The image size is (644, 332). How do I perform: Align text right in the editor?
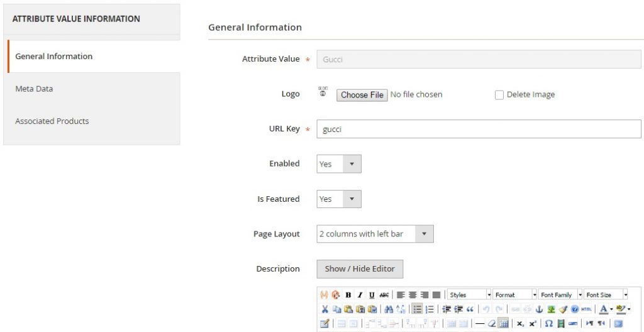425,295
